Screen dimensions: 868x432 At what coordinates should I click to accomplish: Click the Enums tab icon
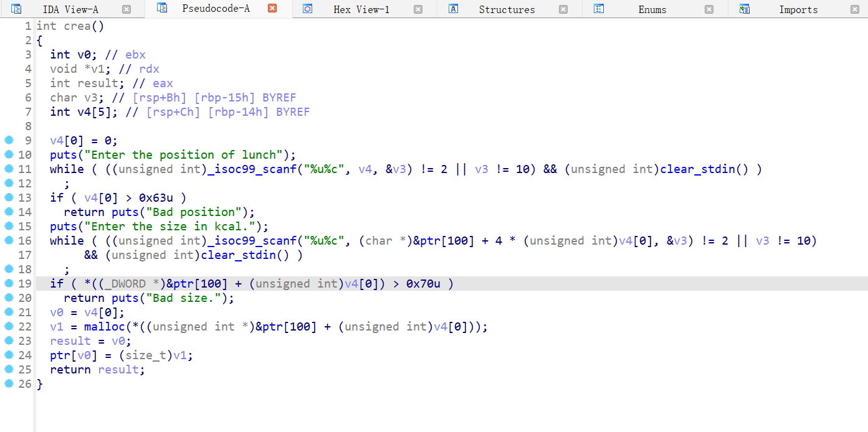click(599, 9)
